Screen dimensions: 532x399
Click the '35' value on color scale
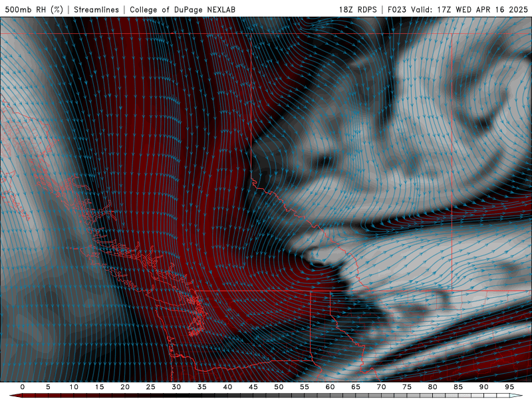[x=202, y=387]
